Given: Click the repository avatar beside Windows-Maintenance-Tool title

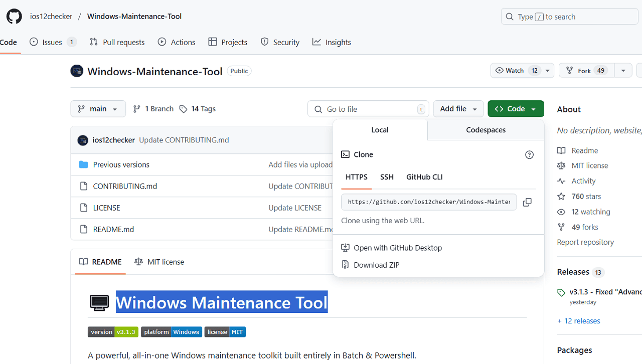Looking at the screenshot, I should pos(77,71).
